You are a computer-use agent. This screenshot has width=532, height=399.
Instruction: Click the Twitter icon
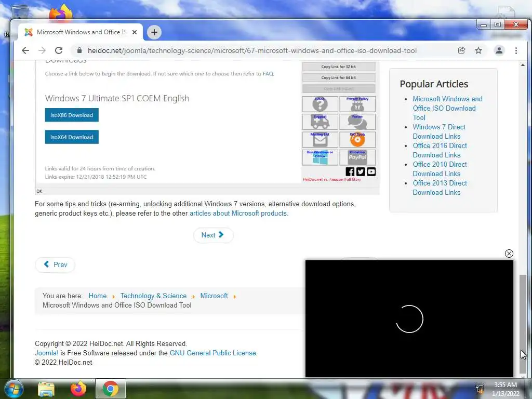(361, 171)
